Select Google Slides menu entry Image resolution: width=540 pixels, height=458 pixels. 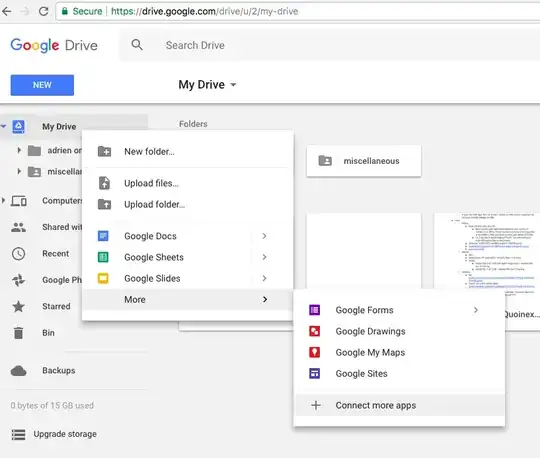[x=188, y=278]
